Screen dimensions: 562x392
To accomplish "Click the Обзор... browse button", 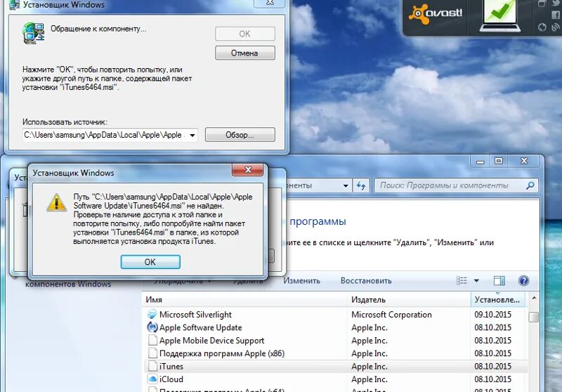I will [240, 135].
